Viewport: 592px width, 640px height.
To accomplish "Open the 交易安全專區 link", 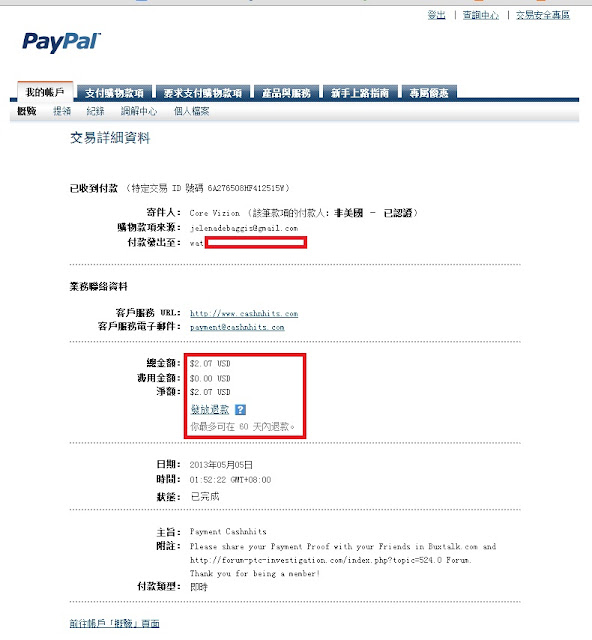I will click(543, 15).
